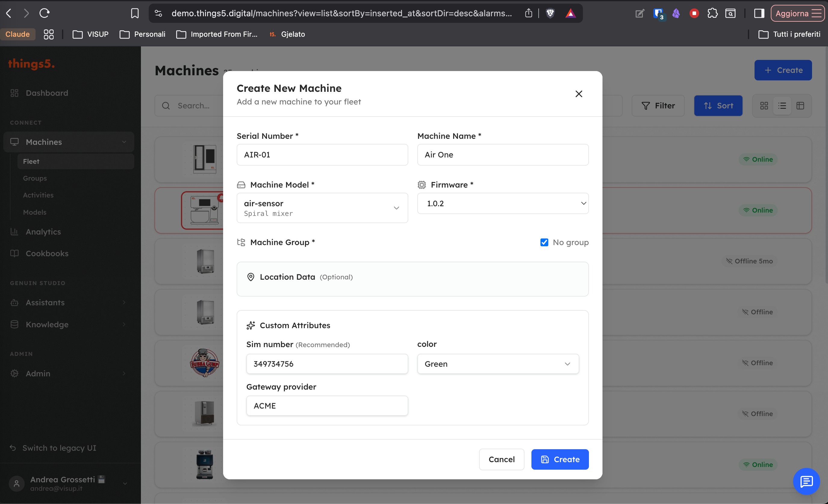Open the Claude bookmark
Screen dimensions: 828x504
click(x=17, y=34)
